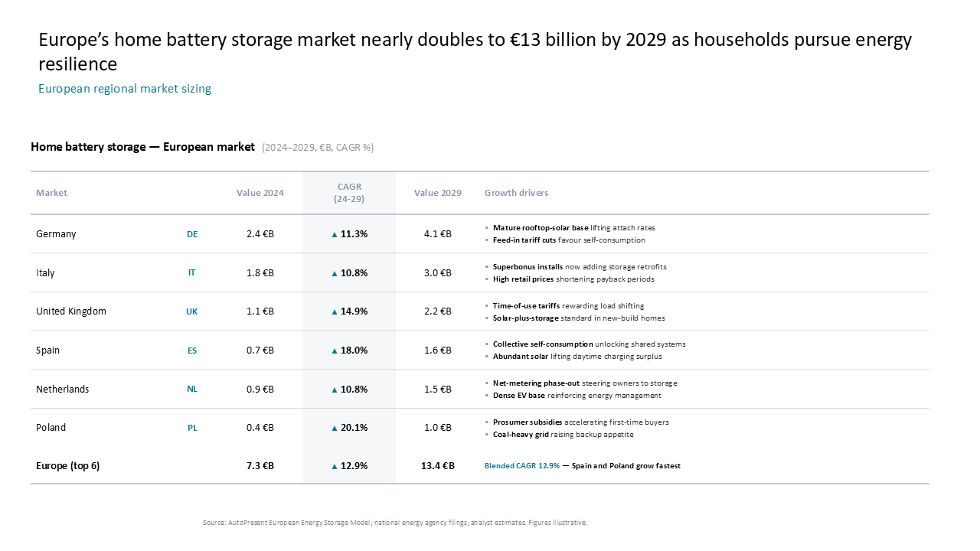
Task: Select the 'UK' country code
Action: [x=192, y=312]
